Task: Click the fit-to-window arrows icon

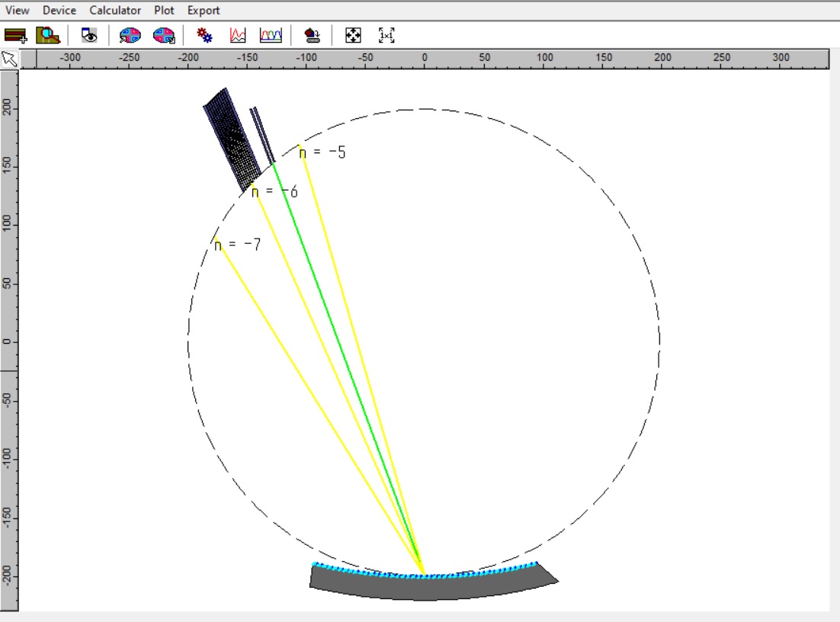Action: pyautogui.click(x=353, y=35)
